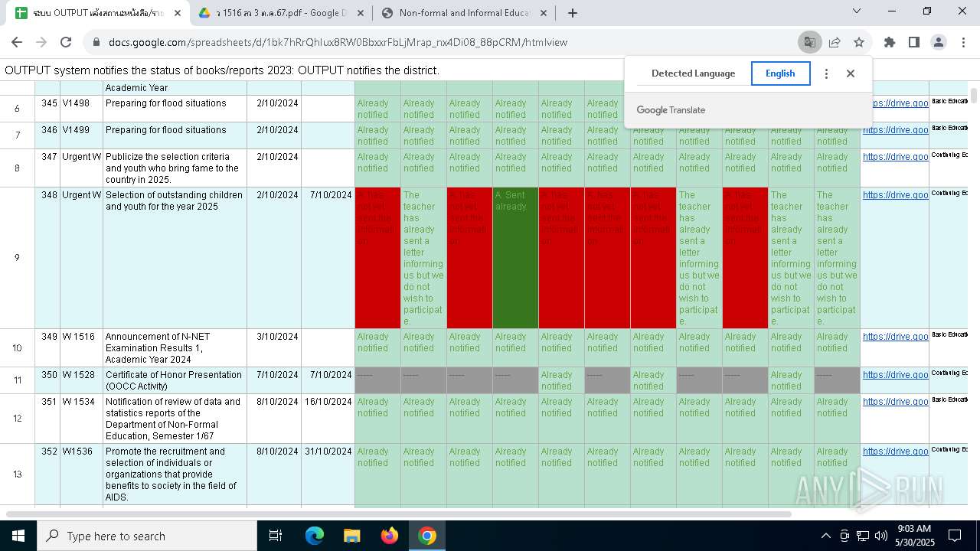The width and height of the screenshot is (980, 551).
Task: Open drive link for row 347 Urgent W
Action: point(895,157)
